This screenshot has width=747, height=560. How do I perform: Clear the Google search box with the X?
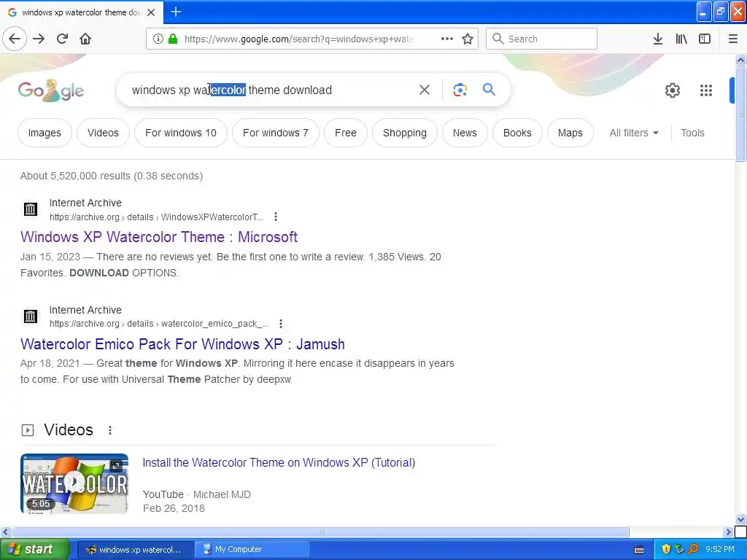pyautogui.click(x=424, y=90)
